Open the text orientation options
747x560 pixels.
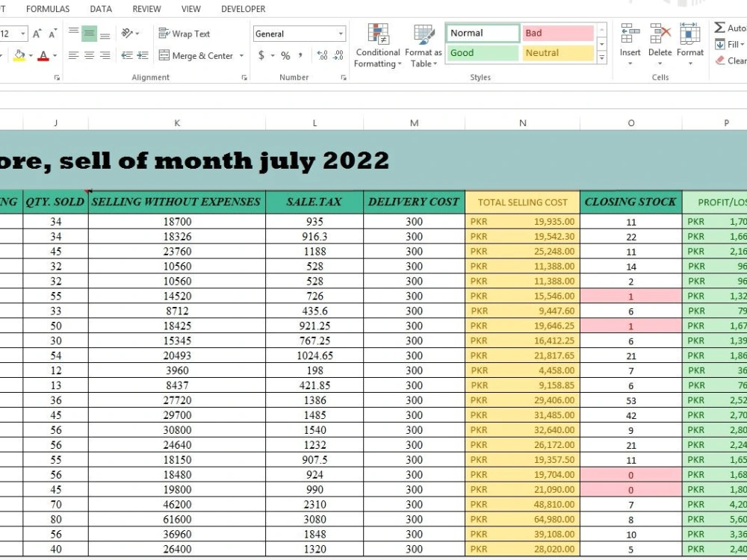130,34
